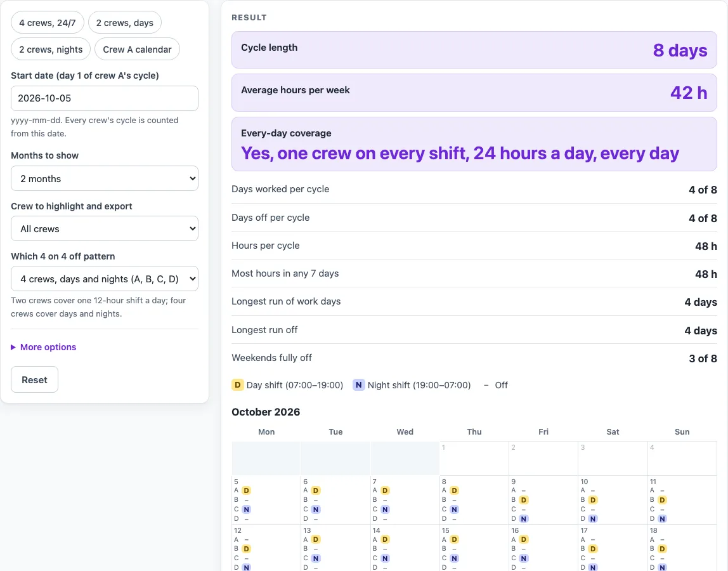Screen dimensions: 728x571
Task: Click the "Sun" column header
Action: coord(682,431)
